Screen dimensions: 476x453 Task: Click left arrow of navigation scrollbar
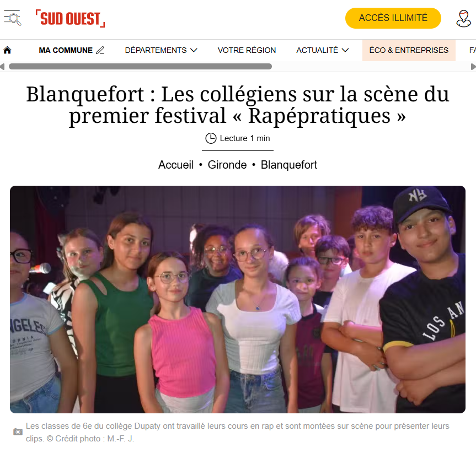(2, 67)
